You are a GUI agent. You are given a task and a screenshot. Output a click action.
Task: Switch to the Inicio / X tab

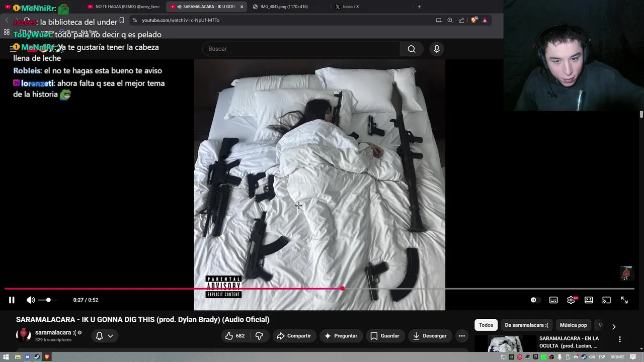click(x=351, y=7)
